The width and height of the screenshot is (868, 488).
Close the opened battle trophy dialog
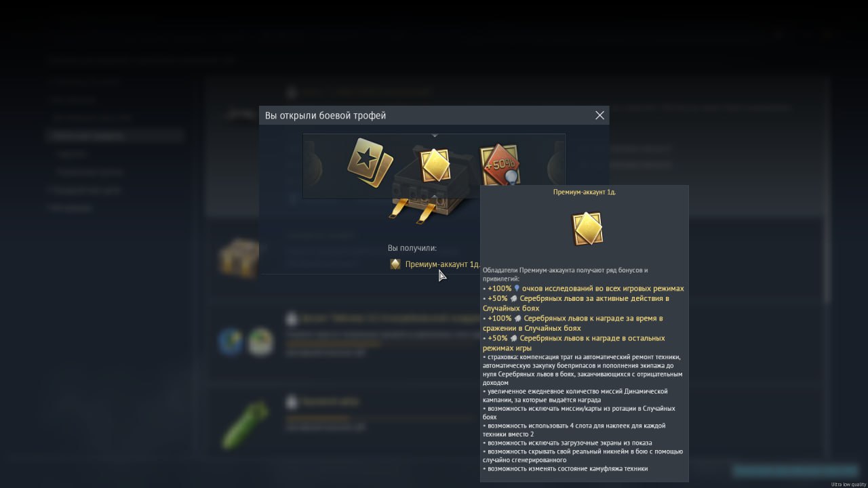click(599, 115)
